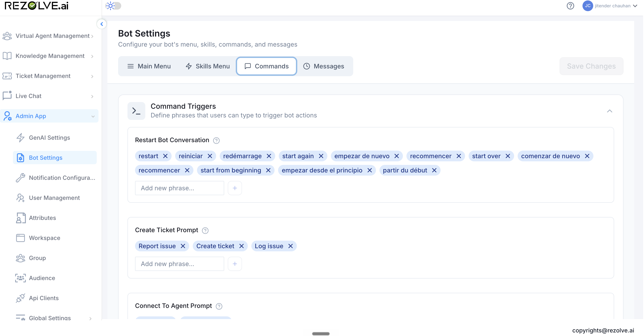Collapse the Admin App section
This screenshot has height=336, width=644.
pyautogui.click(x=49, y=116)
